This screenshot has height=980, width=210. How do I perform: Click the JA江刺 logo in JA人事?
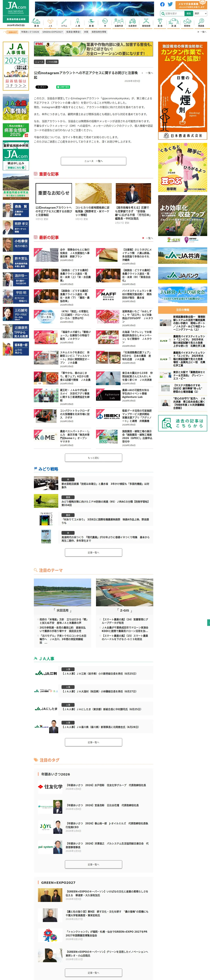click(46, 673)
